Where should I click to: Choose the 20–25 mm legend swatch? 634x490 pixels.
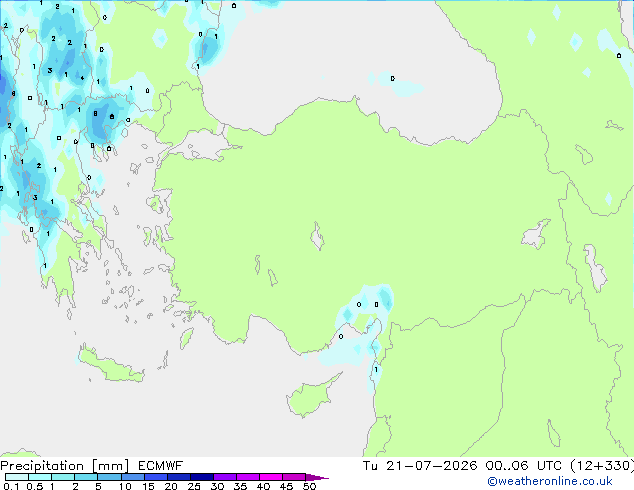pyautogui.click(x=178, y=477)
